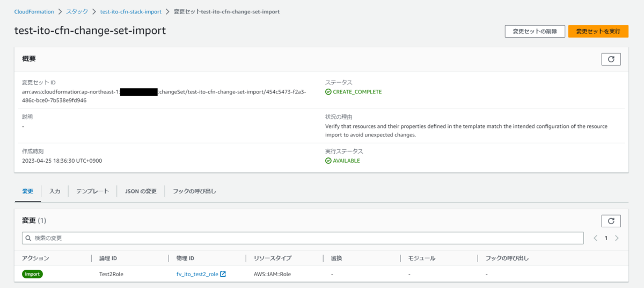Open the fv_ito_test2_role physical ID link
Screen dimensions: 644x288
point(197,274)
